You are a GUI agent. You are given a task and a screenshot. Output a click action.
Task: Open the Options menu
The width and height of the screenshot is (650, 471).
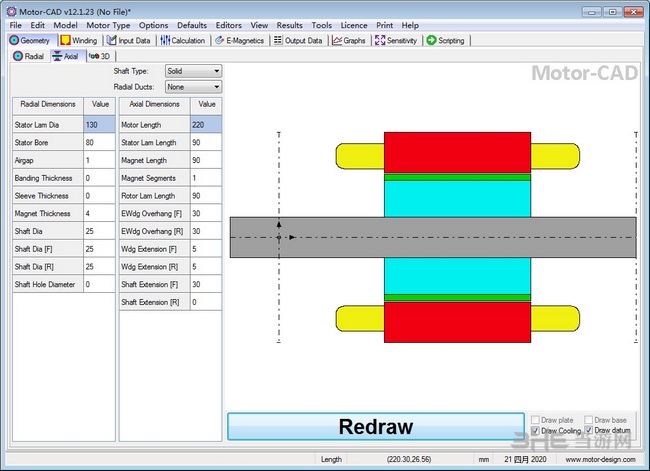(x=153, y=25)
